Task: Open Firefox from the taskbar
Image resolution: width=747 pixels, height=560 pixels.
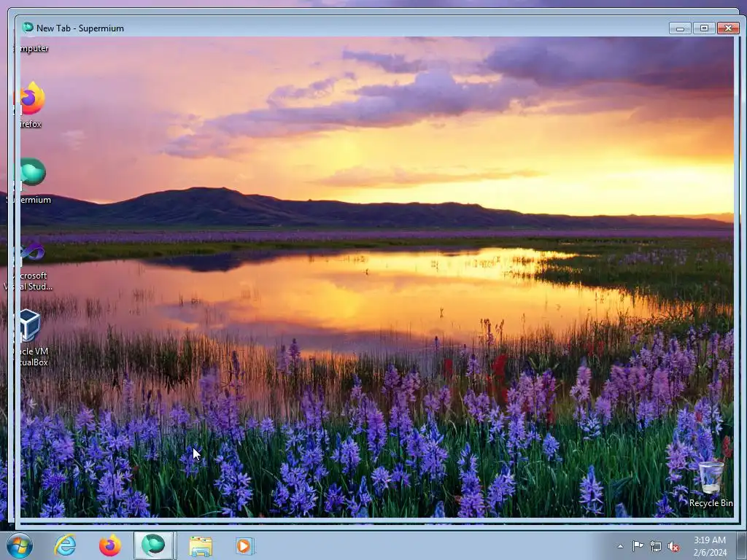Action: (x=109, y=545)
